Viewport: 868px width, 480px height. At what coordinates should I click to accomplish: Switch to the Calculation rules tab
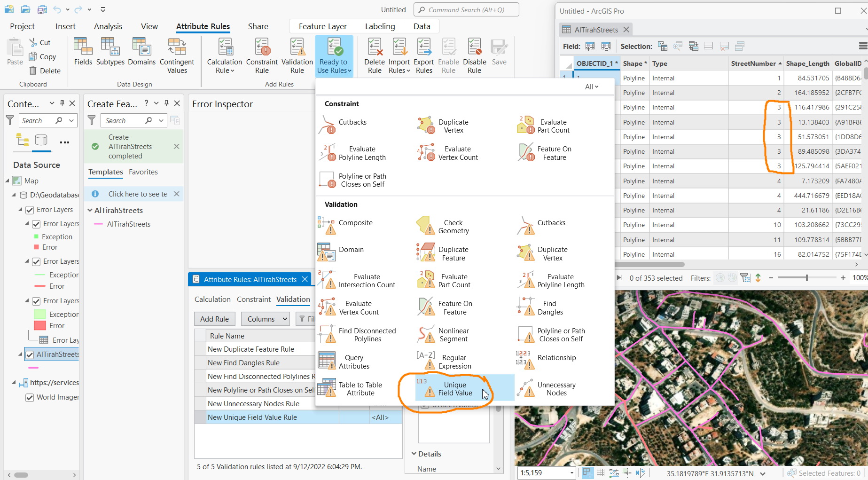click(x=212, y=299)
